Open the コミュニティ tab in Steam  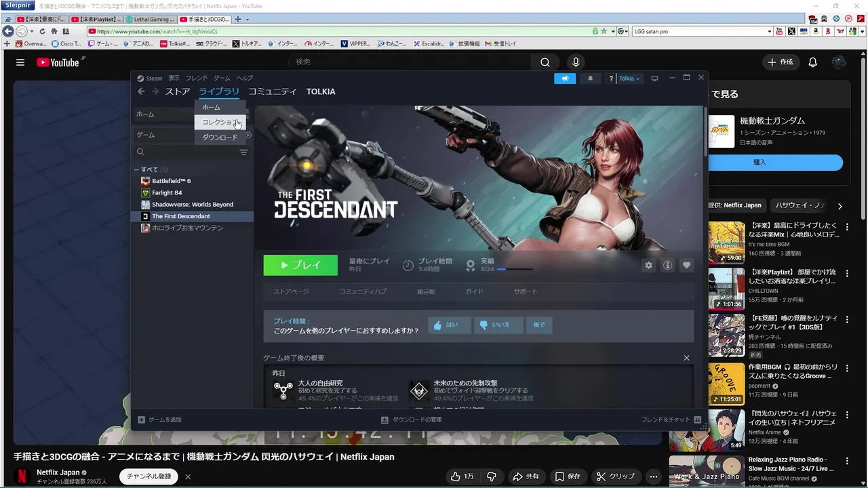[x=273, y=91]
